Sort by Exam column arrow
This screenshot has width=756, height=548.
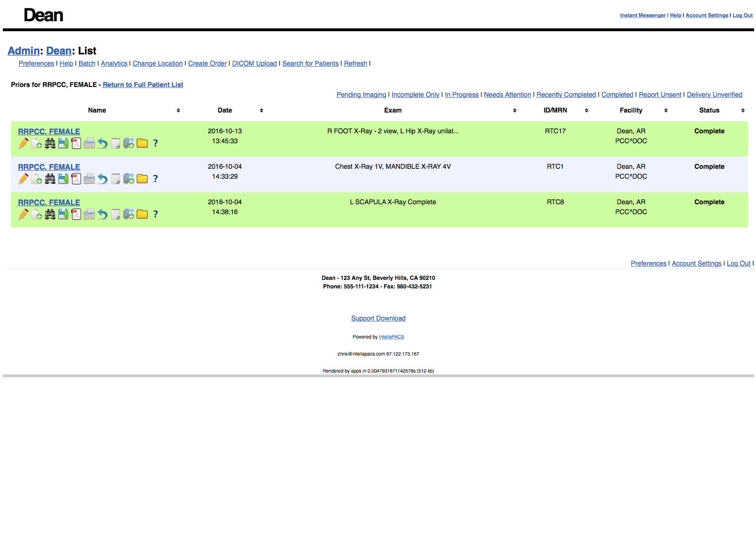pos(515,111)
